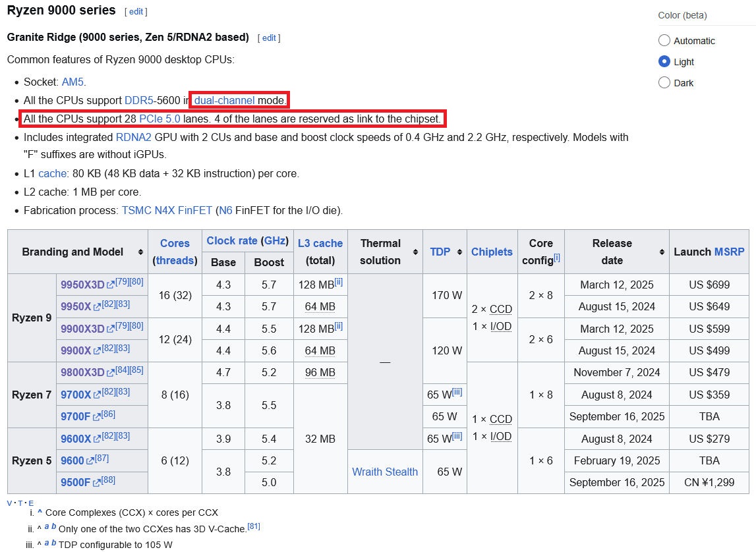This screenshot has width=756, height=552.
Task: Click T to open template talk
Action: coord(20,503)
